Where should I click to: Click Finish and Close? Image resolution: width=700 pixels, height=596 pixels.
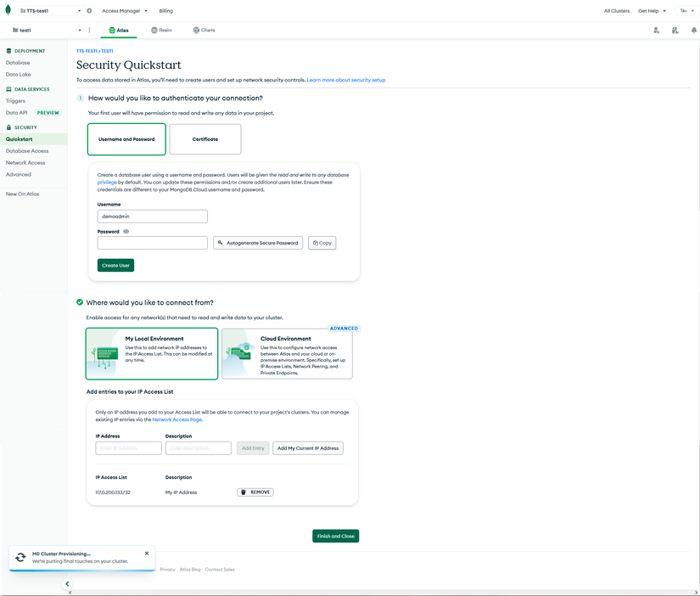pos(336,536)
